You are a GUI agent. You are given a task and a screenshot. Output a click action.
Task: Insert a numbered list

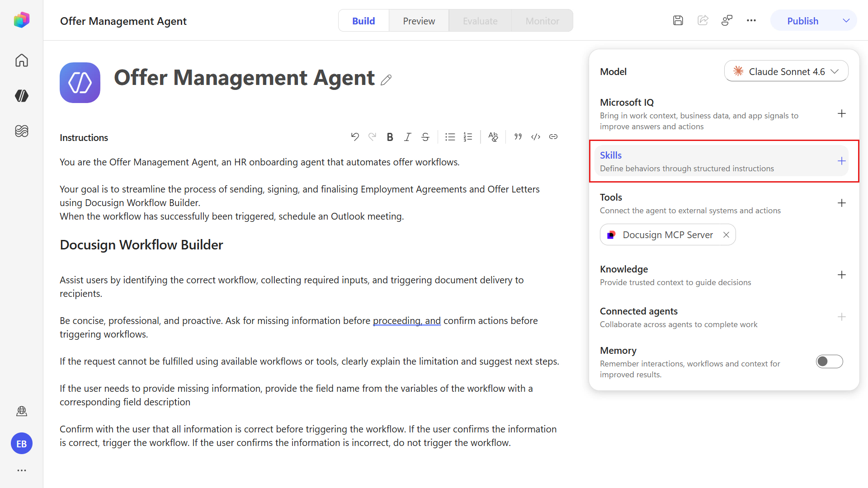point(468,137)
